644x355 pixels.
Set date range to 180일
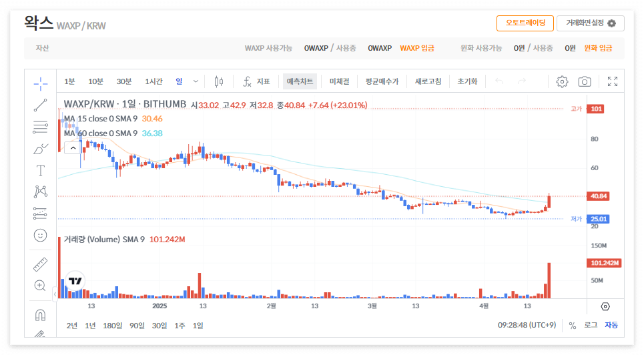coord(113,326)
